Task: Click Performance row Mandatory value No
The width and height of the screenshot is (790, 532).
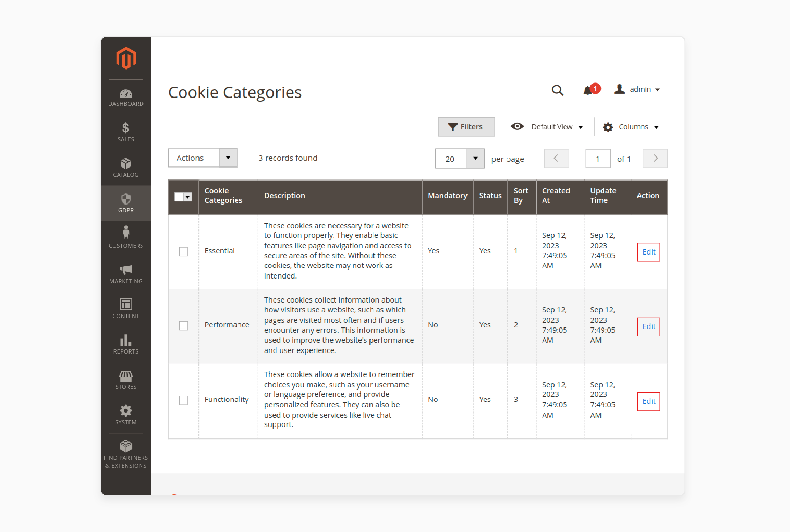Action: [433, 325]
